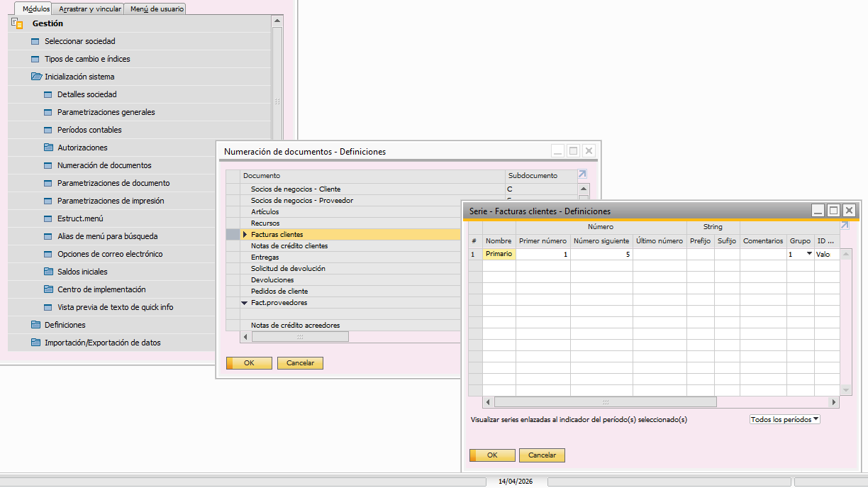Expand the Fact.proveedores row triangle
Image resolution: width=868 pixels, height=488 pixels.
click(x=245, y=303)
